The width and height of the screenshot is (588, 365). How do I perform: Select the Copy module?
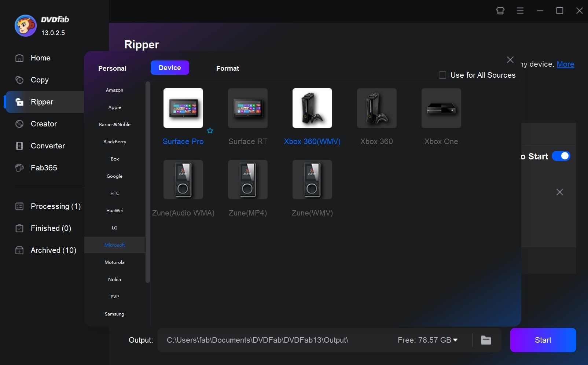(40, 80)
